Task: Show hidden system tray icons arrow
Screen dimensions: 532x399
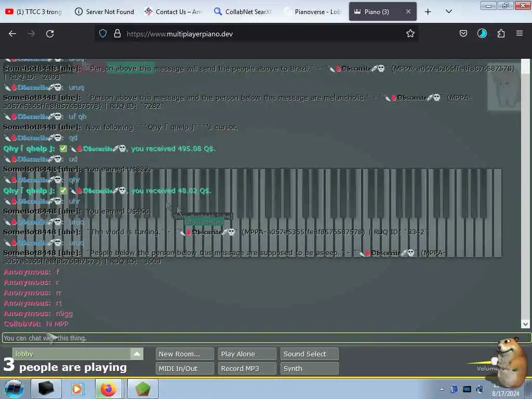Action: tap(442, 390)
